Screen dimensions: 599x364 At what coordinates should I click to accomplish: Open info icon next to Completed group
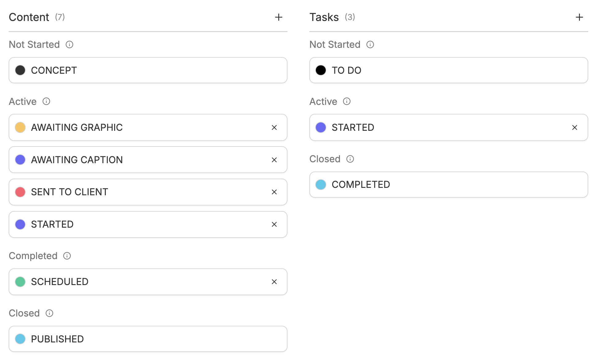[67, 256]
